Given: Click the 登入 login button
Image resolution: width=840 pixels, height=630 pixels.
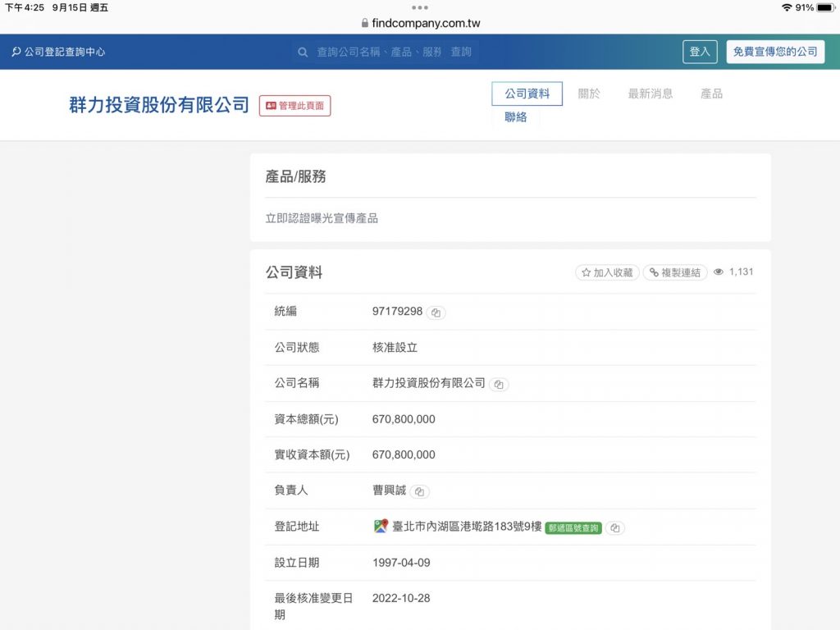Looking at the screenshot, I should click(x=700, y=52).
